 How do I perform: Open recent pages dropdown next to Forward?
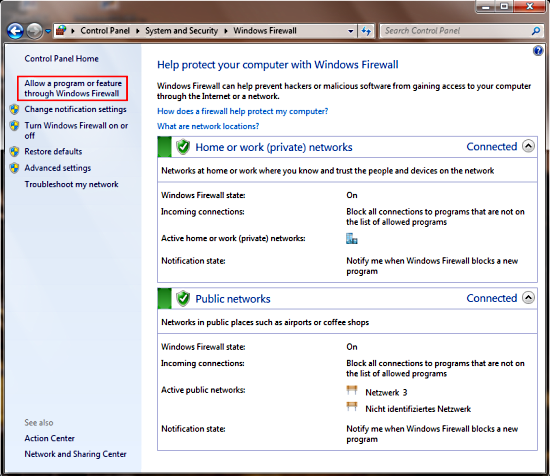point(48,31)
